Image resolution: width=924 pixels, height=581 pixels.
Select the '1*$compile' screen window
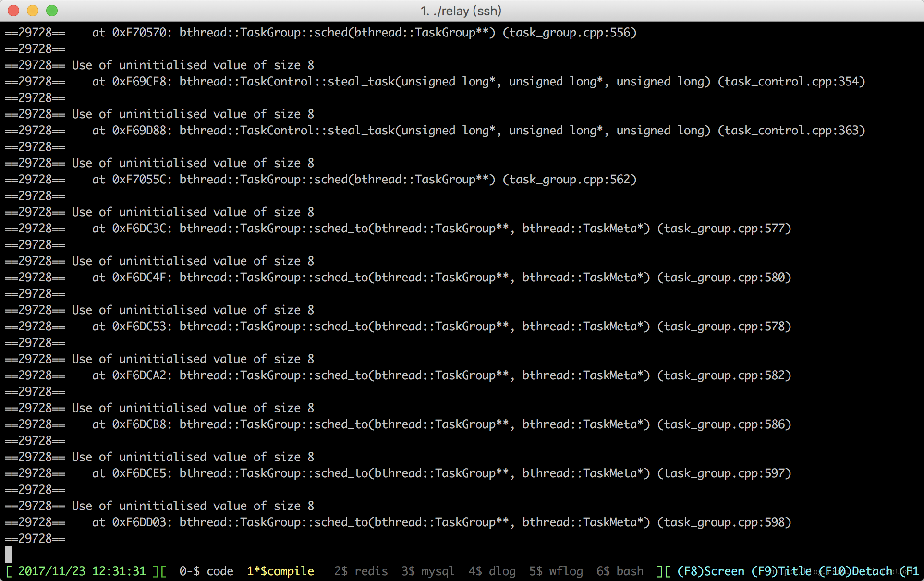click(x=280, y=571)
